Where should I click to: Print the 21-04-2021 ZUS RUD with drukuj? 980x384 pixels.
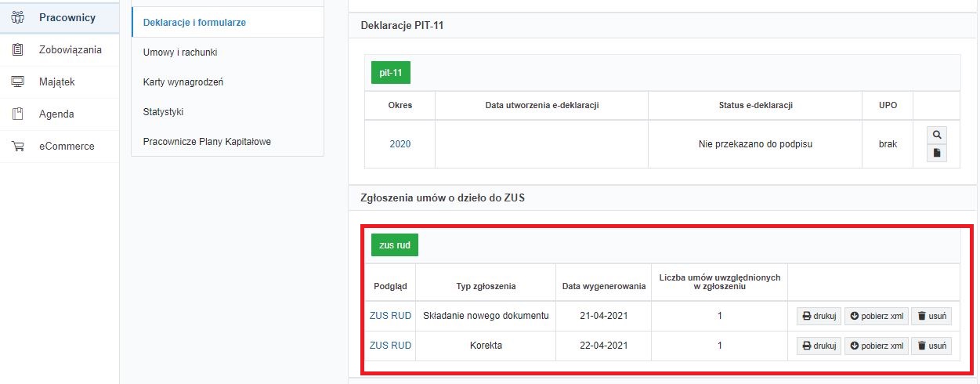(819, 316)
